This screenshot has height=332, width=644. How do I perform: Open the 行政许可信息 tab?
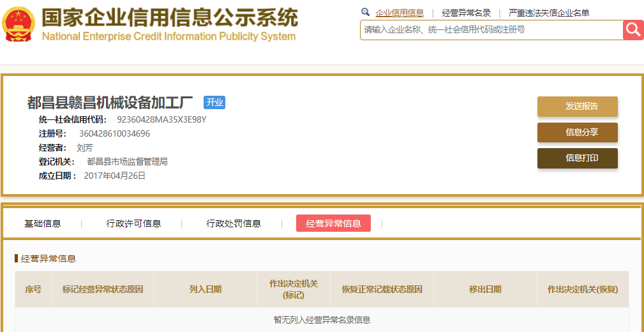[x=133, y=223]
